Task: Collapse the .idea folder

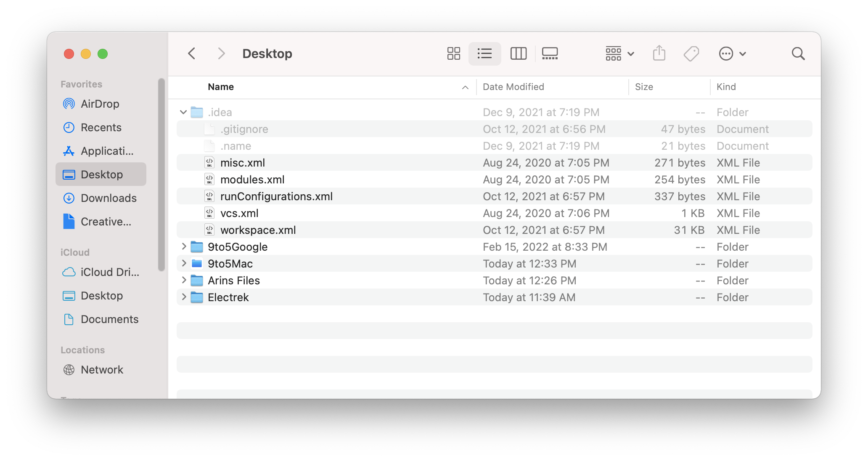Action: click(x=183, y=112)
